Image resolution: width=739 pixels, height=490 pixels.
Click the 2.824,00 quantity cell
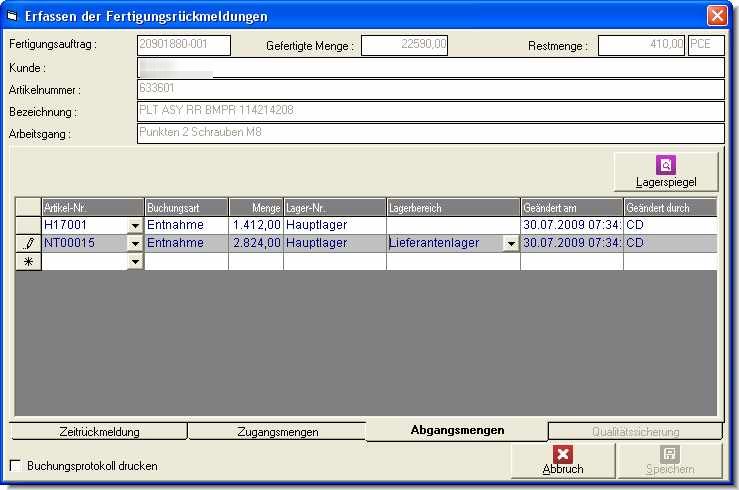255,243
